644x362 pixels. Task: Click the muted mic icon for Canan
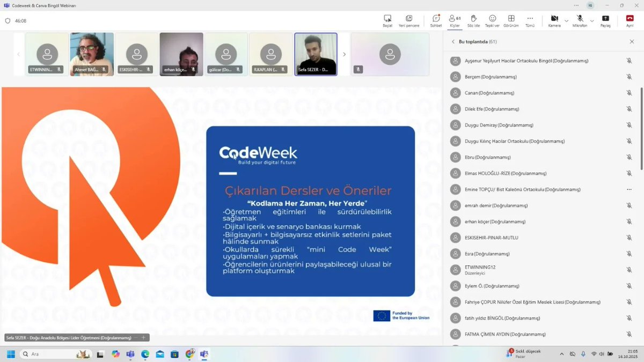tap(629, 93)
